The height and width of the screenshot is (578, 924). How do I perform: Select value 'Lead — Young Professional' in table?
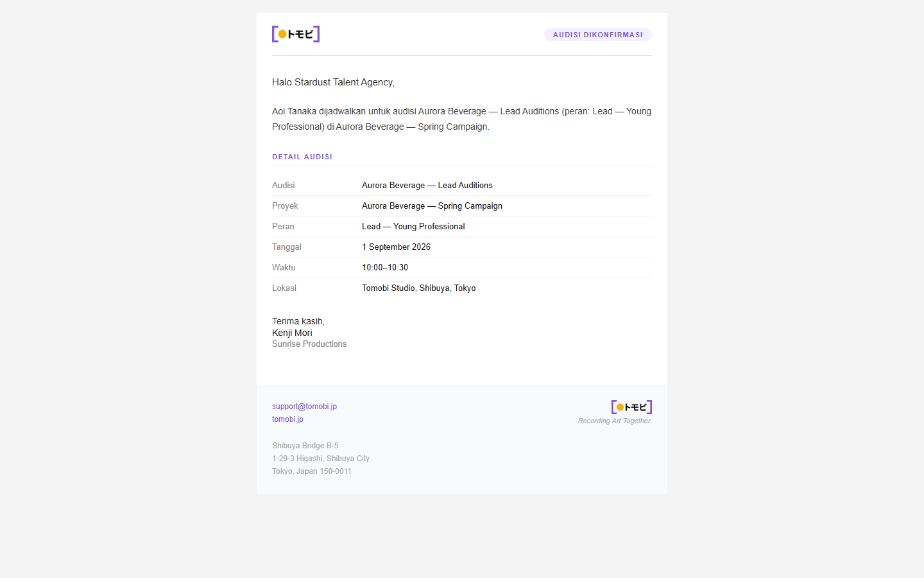(x=413, y=226)
